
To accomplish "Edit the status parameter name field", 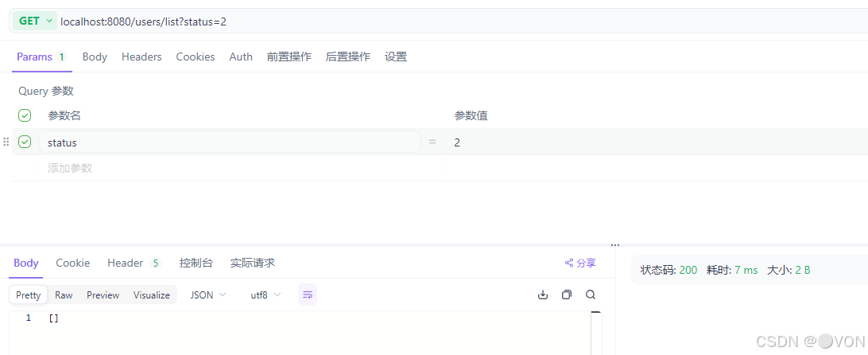I will [x=230, y=142].
